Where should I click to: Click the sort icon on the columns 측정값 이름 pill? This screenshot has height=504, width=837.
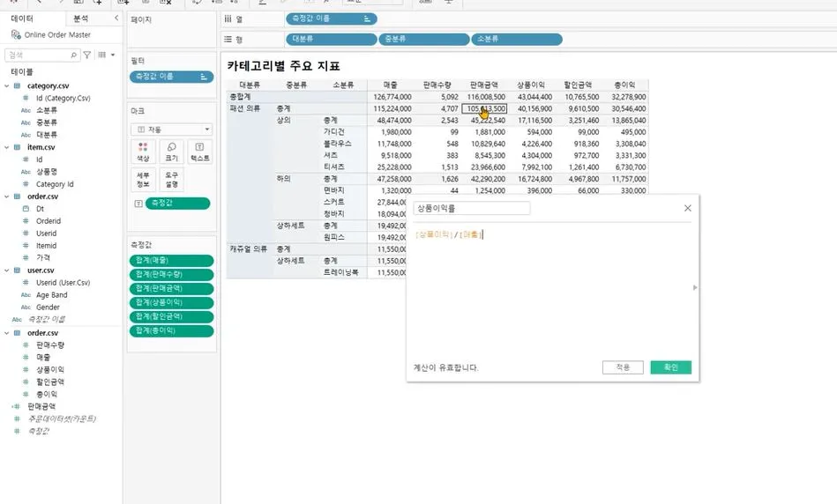(367, 19)
